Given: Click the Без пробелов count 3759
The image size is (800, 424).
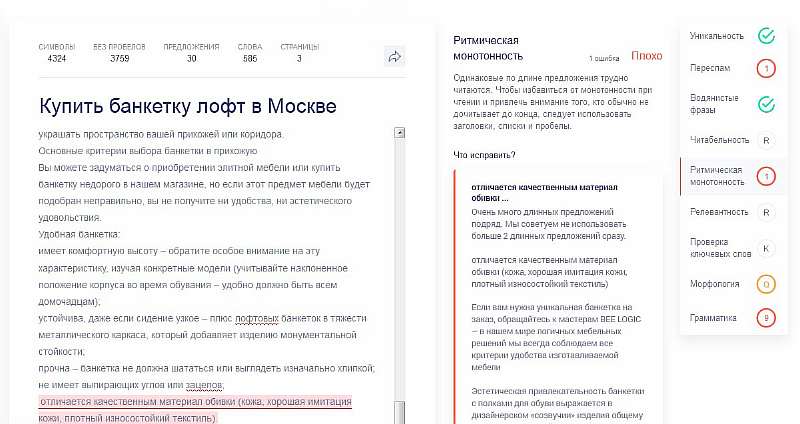Looking at the screenshot, I should click(119, 59).
